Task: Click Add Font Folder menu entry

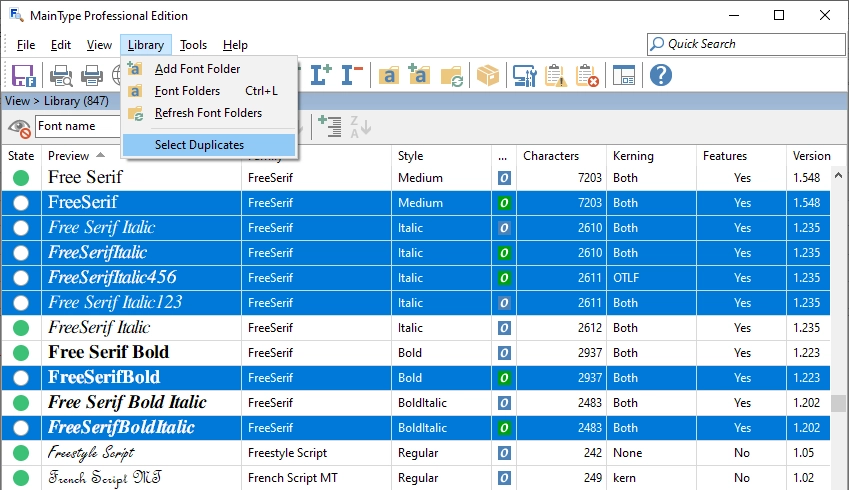Action: pyautogui.click(x=197, y=69)
